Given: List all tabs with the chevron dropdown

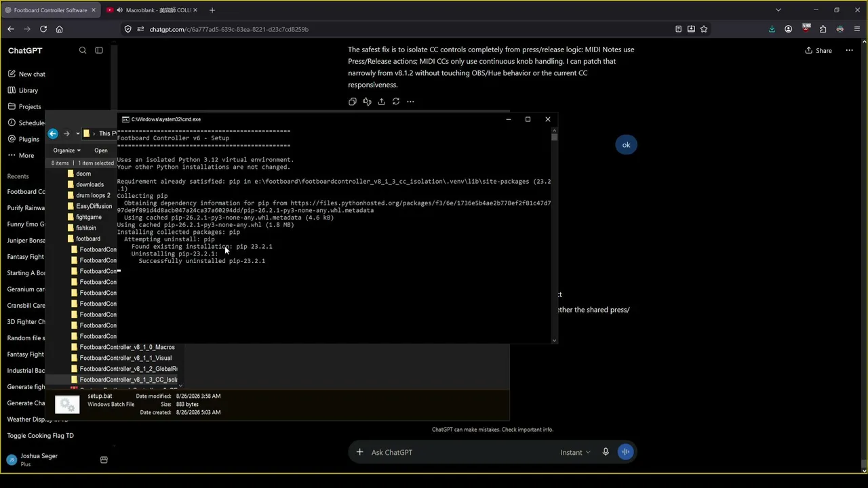Looking at the screenshot, I should 778,10.
